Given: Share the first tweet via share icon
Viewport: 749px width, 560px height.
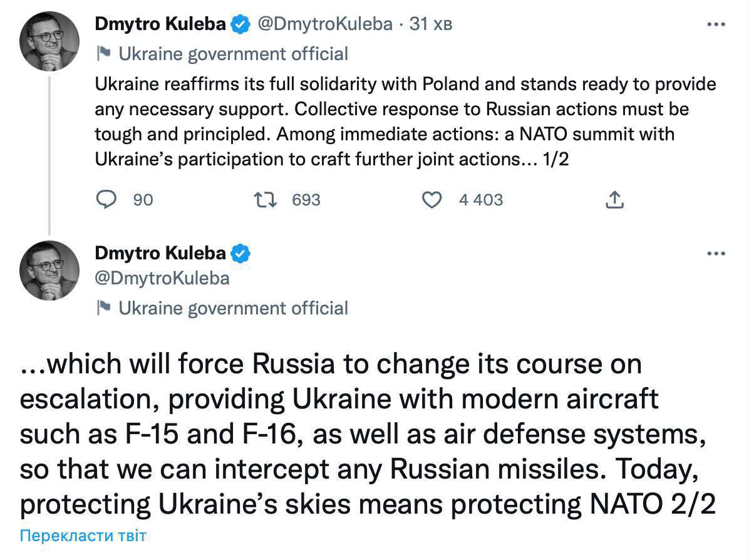Looking at the screenshot, I should click(615, 200).
